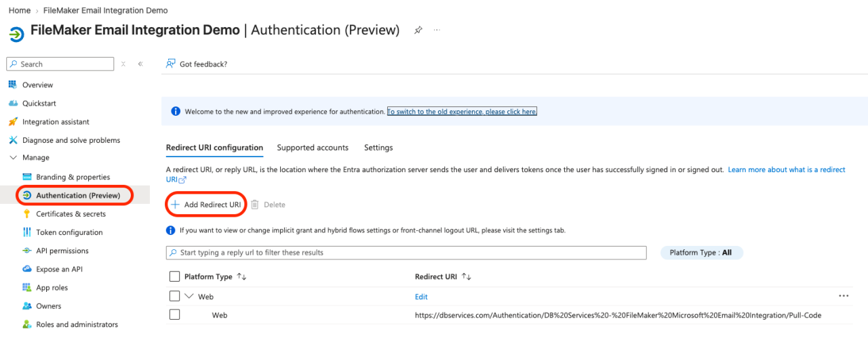Viewport: 868px width, 338px height.
Task: Click the app logo beside the page title
Action: click(x=17, y=34)
